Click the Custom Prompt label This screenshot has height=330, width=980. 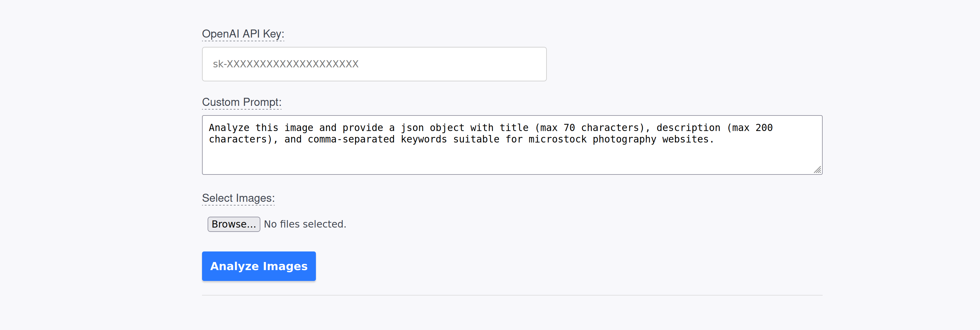[241, 102]
